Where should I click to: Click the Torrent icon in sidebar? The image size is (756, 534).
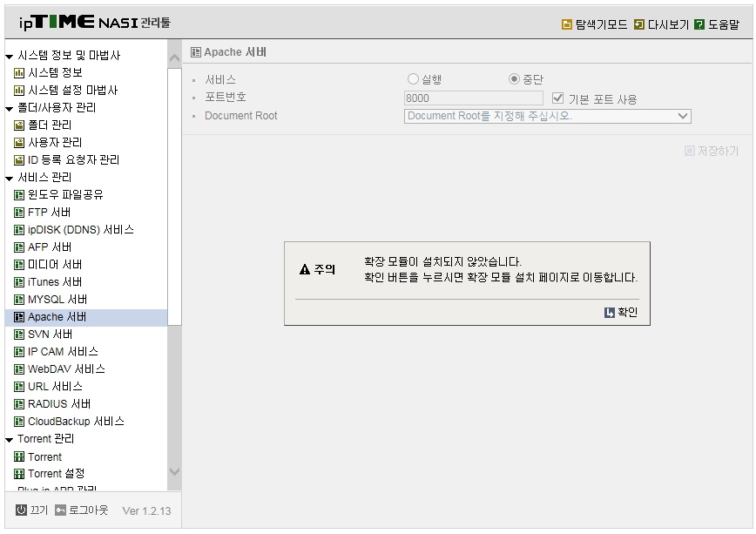click(x=19, y=456)
